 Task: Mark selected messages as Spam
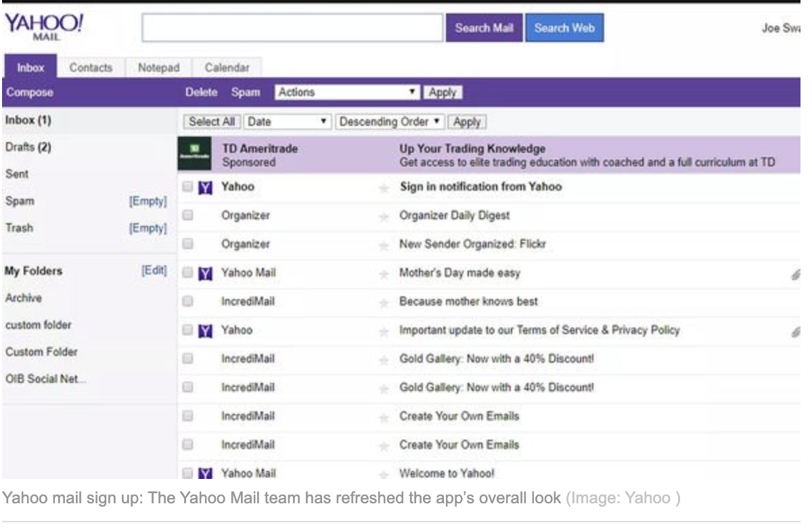(x=246, y=93)
